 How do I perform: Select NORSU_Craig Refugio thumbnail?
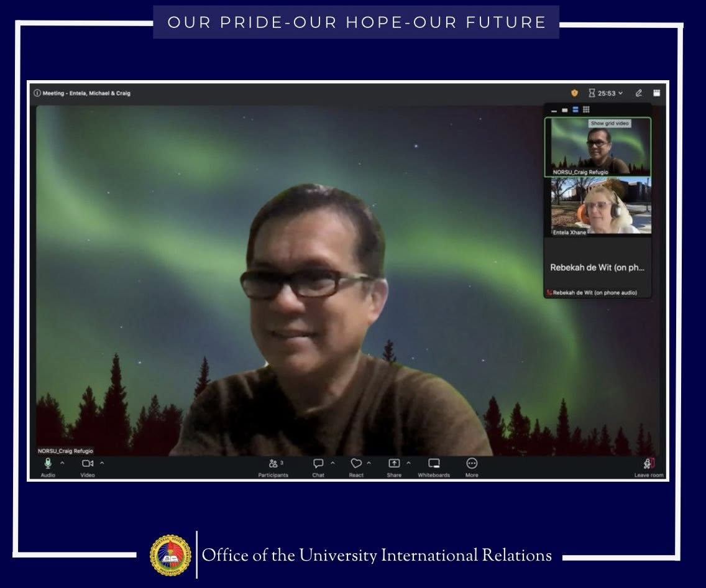598,147
